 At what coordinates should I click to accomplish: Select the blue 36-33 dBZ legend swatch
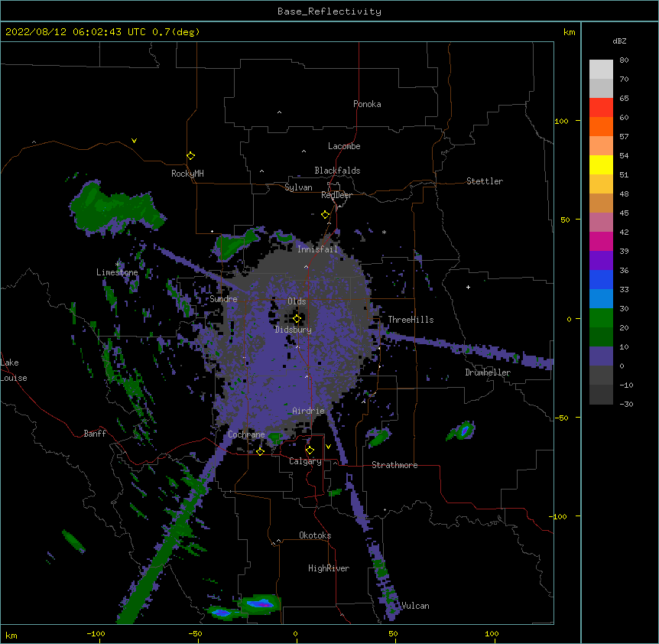pos(601,279)
